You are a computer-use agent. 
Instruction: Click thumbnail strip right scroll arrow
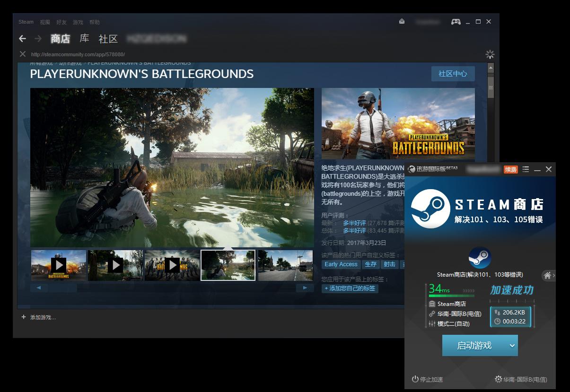click(x=305, y=287)
